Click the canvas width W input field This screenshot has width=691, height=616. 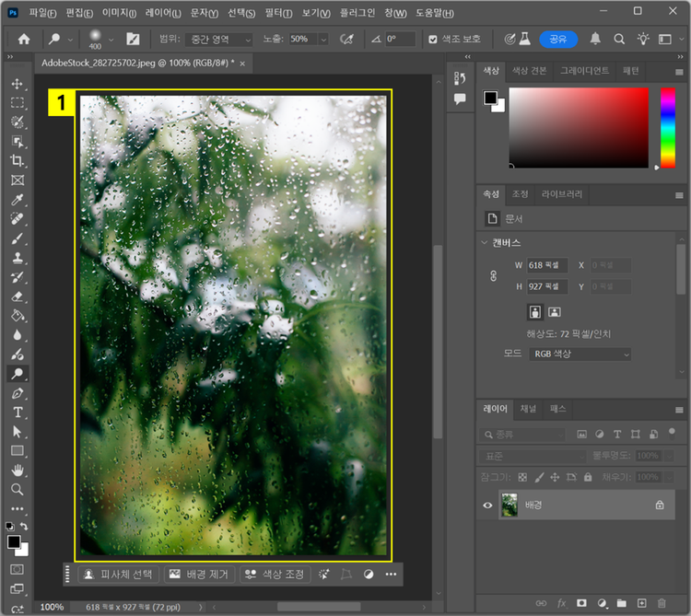pos(546,265)
